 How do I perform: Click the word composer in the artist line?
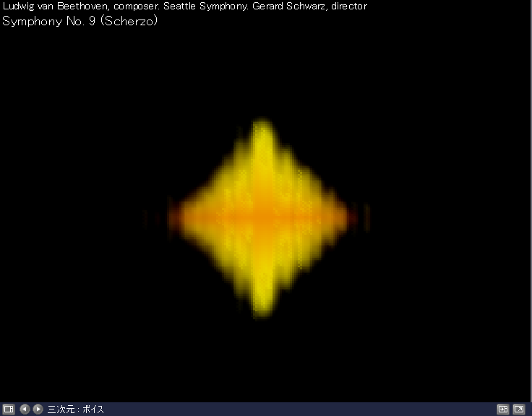click(x=137, y=6)
